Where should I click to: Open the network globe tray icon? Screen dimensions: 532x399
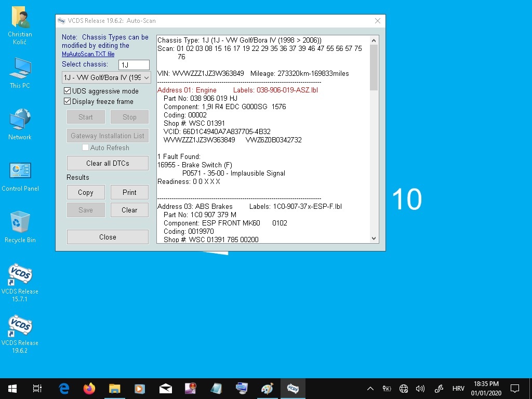point(403,389)
